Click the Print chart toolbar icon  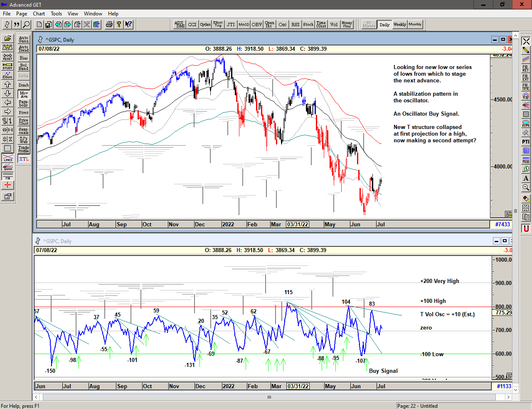tap(109, 25)
